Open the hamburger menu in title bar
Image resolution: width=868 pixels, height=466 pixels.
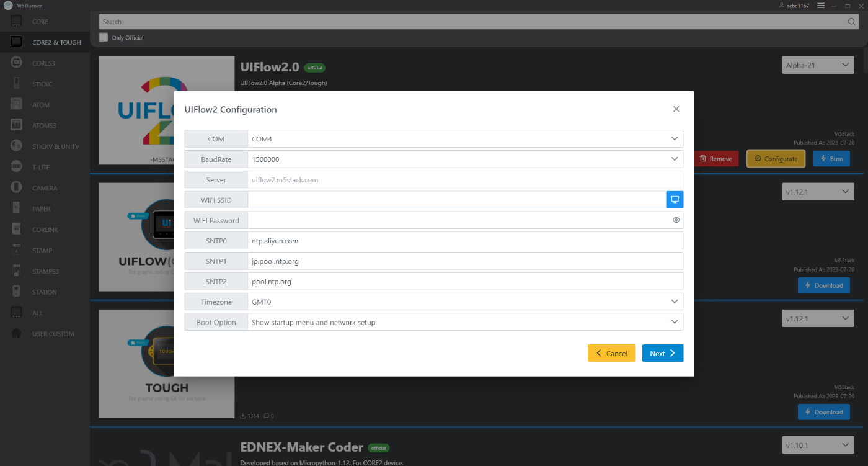820,5
